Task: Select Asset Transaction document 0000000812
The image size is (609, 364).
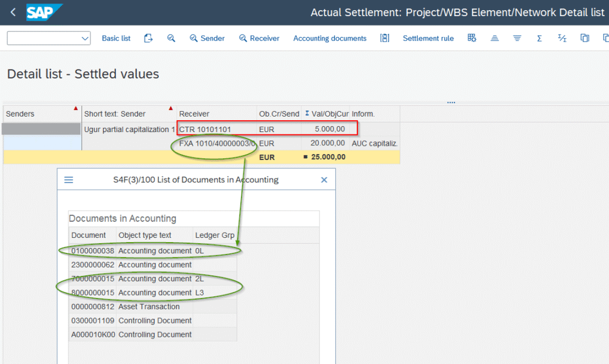Action: (93, 307)
